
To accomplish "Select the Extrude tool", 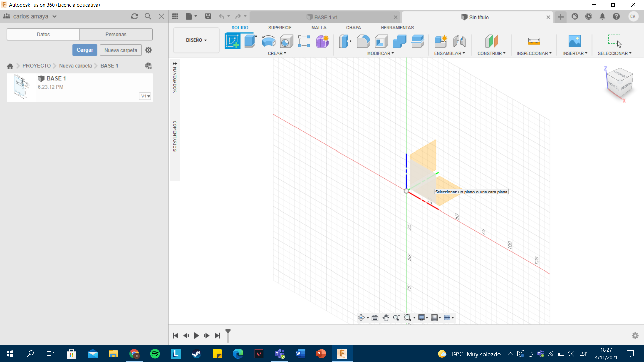I will [250, 41].
